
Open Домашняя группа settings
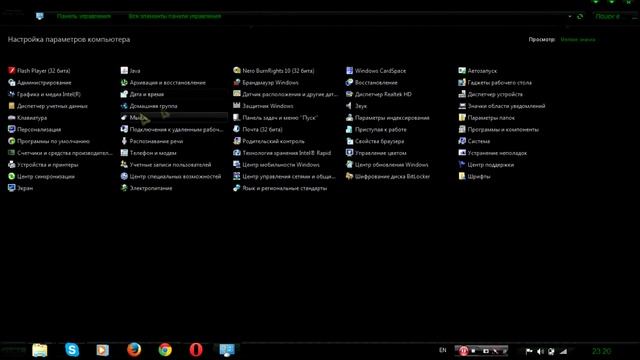(x=153, y=106)
